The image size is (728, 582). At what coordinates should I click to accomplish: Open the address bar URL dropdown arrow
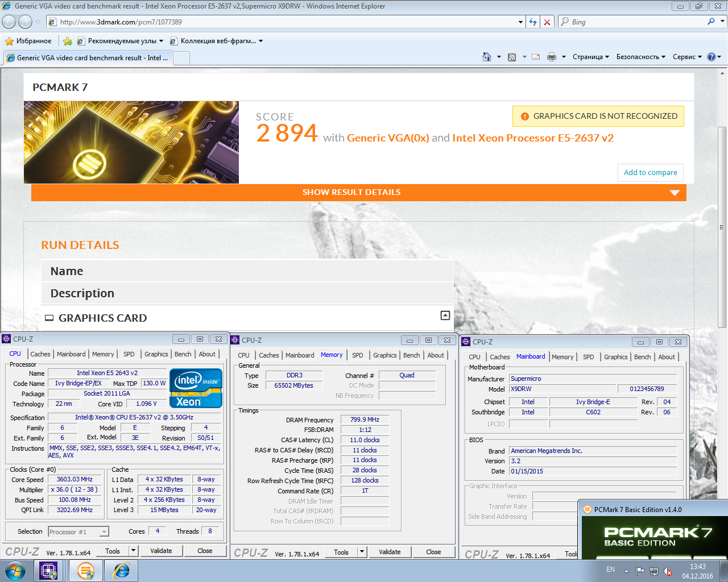[520, 22]
